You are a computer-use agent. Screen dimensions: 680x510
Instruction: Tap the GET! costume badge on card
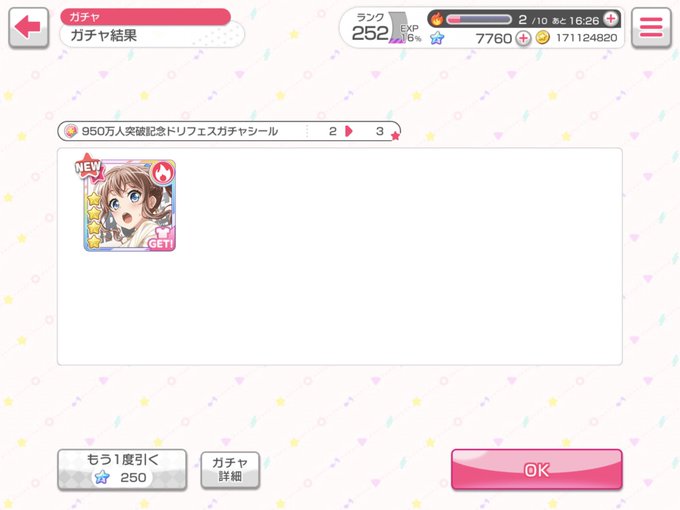tap(161, 239)
